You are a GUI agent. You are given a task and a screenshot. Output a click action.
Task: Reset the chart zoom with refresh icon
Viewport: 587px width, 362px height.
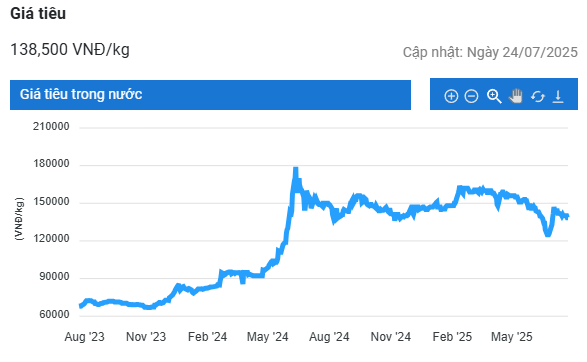coord(538,97)
